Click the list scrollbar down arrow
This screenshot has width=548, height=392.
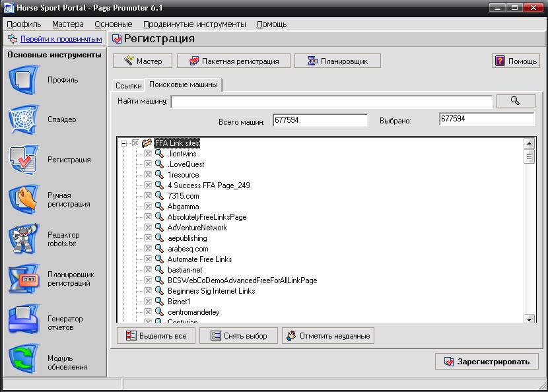[529, 319]
